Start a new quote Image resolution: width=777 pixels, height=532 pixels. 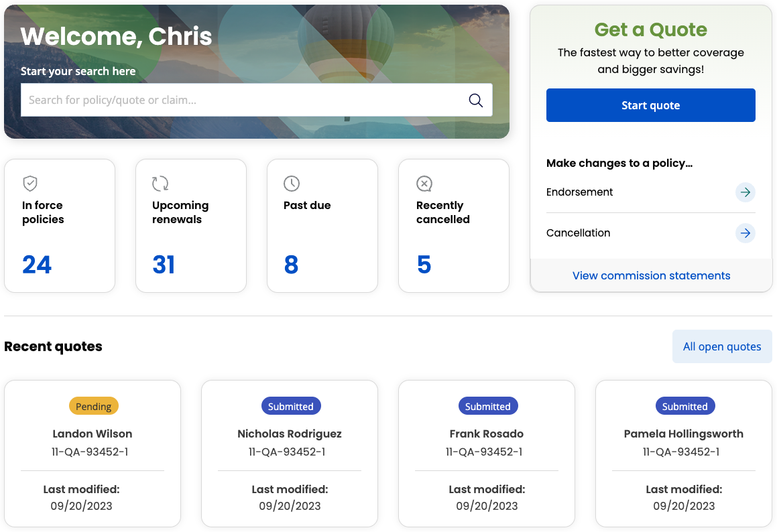click(651, 105)
